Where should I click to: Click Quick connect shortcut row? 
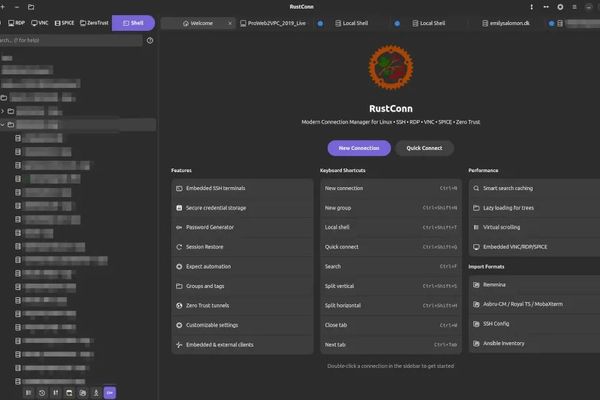point(391,247)
